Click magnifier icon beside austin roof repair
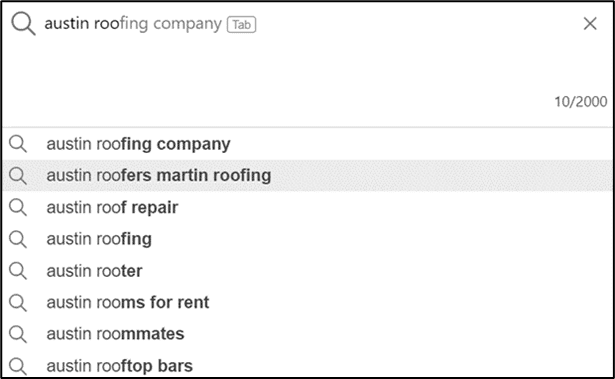This screenshot has height=379, width=615. 18,207
